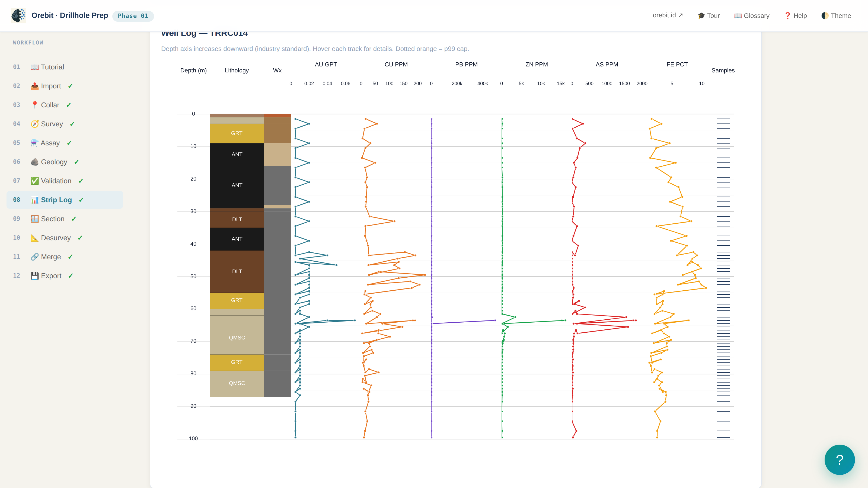Screen dimensions: 868x488
Task: Click the Orebit logo icon
Action: tap(18, 15)
